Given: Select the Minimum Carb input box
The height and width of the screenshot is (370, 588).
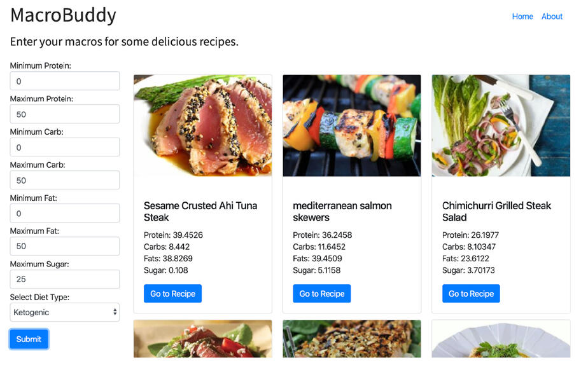Looking at the screenshot, I should click(64, 147).
